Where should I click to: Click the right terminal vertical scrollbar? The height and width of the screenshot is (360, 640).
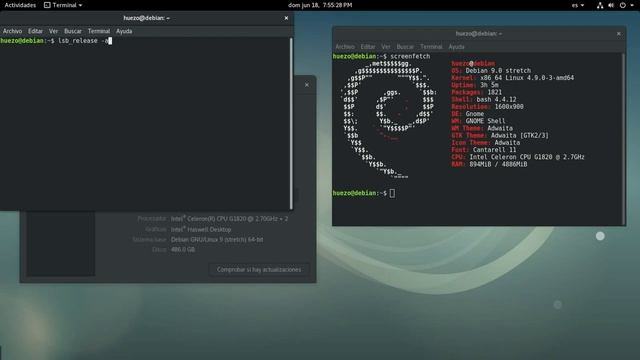point(623,139)
